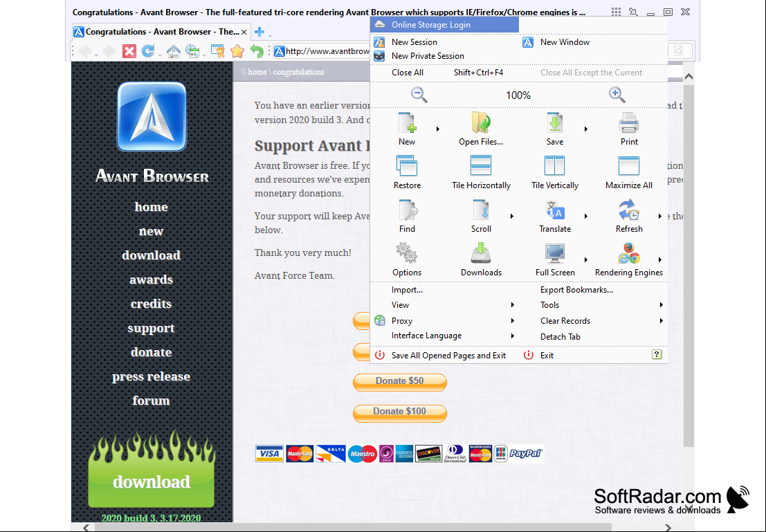Viewport: 766px width, 532px height.
Task: Select Detach Tab menu entry
Action: pos(594,337)
